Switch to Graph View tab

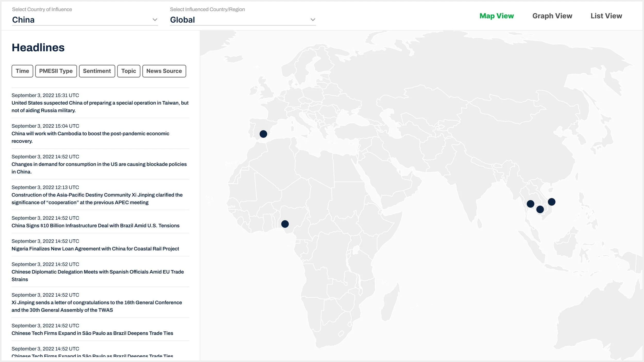(552, 16)
